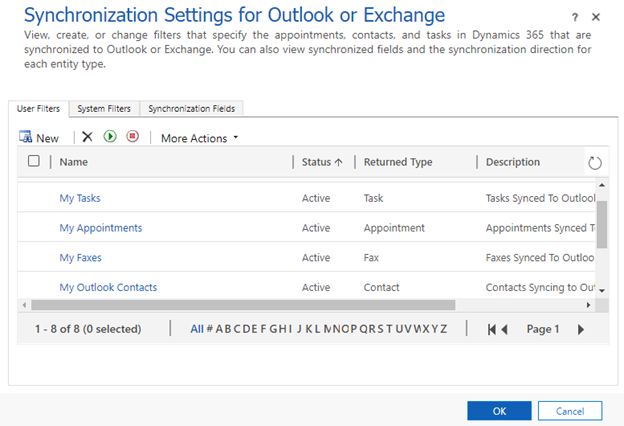The width and height of the screenshot is (624, 426).
Task: Click the Appointment returned type cell
Action: click(x=394, y=228)
